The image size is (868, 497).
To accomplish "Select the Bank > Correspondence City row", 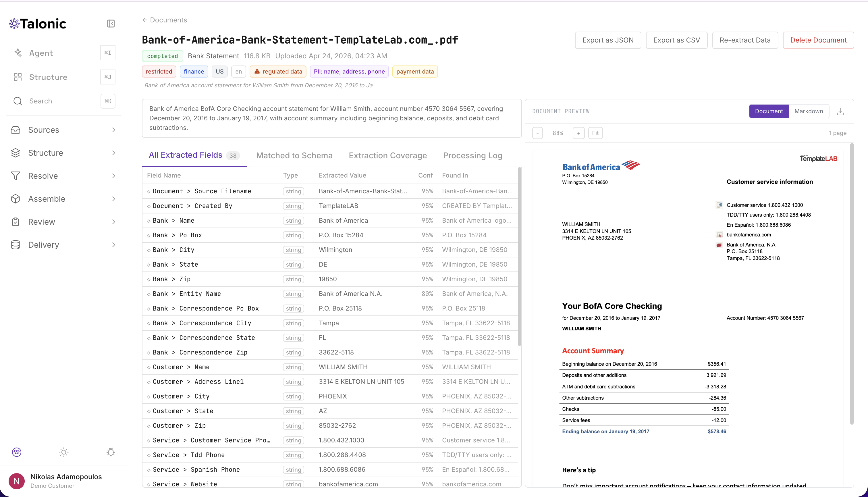I will tap(330, 323).
